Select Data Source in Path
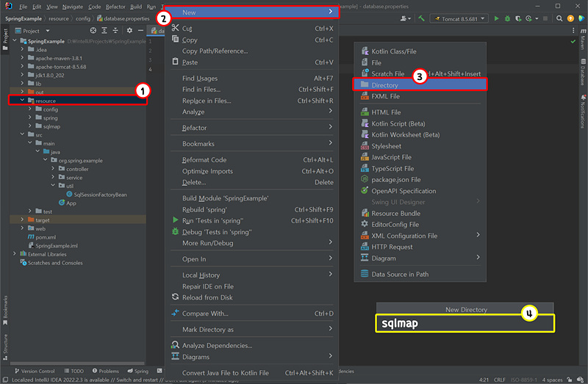 click(420, 274)
